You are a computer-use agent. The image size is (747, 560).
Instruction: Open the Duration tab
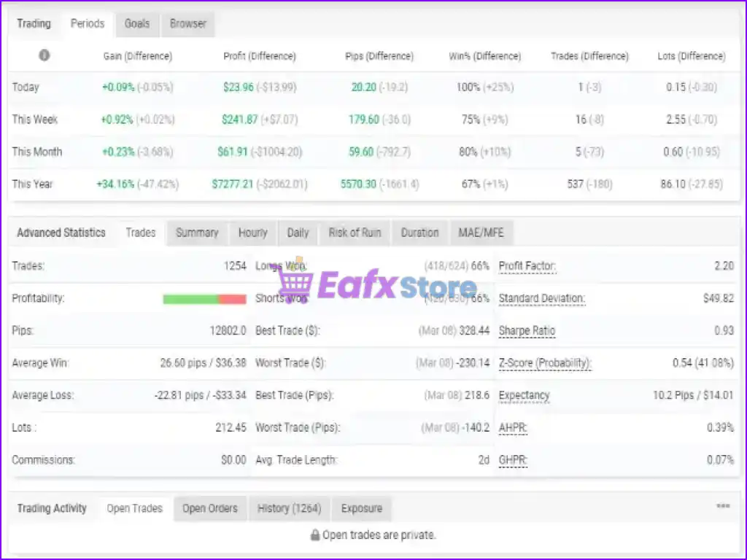tap(419, 233)
